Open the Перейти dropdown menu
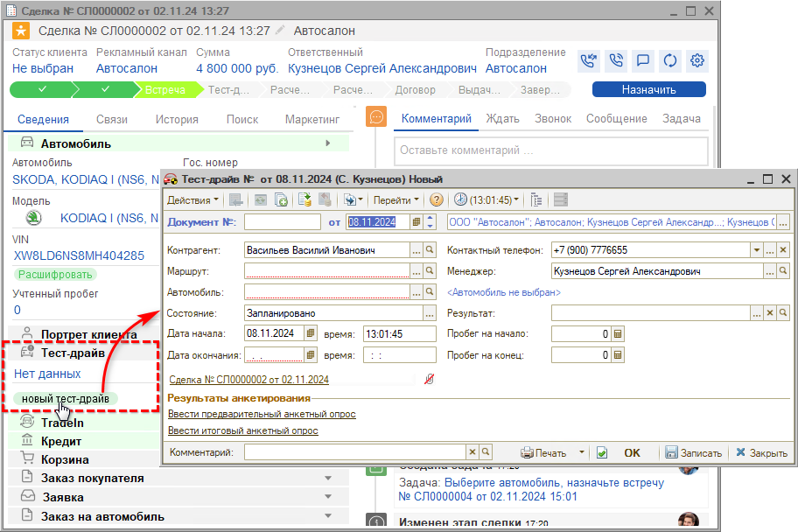Viewport: 798px width, 532px height. 396,200
